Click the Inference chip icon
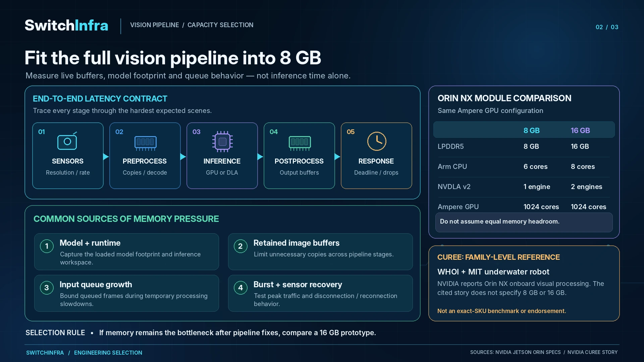This screenshot has height=362, width=644. point(222,141)
